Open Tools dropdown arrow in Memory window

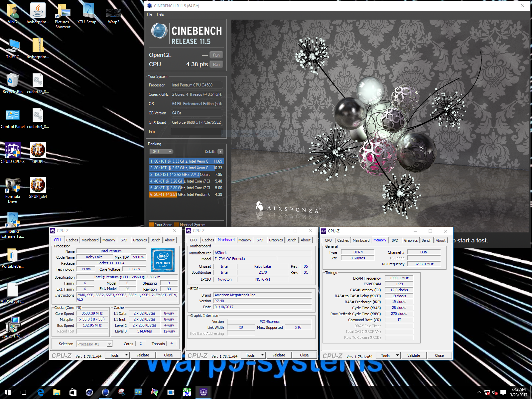coord(397,355)
